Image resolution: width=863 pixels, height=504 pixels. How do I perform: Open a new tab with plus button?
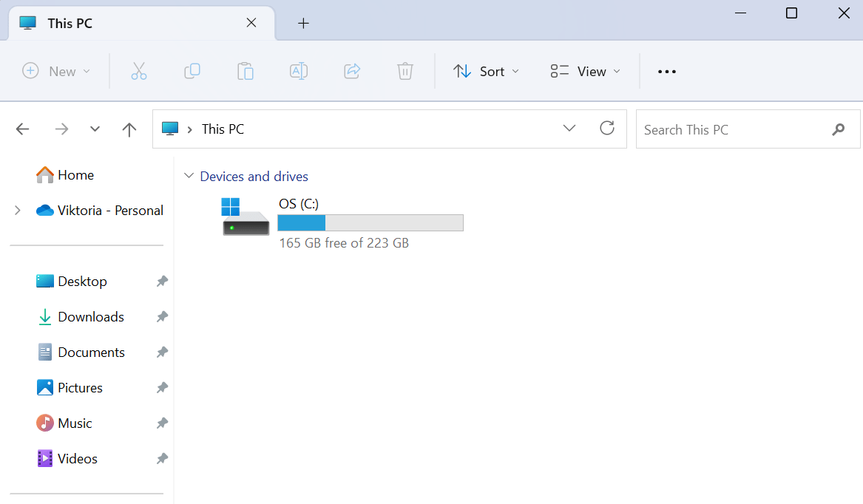(303, 23)
